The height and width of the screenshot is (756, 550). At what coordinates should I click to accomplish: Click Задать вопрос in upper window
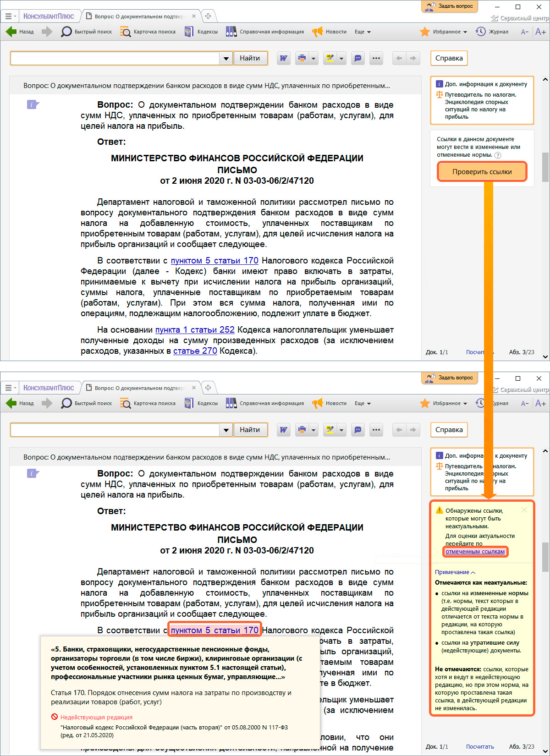coord(449,6)
